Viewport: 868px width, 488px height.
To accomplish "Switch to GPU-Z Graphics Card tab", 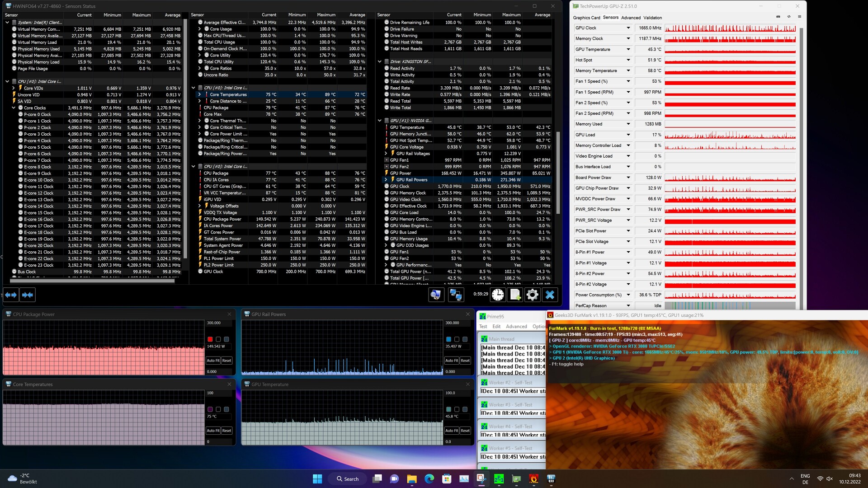I will [x=586, y=18].
